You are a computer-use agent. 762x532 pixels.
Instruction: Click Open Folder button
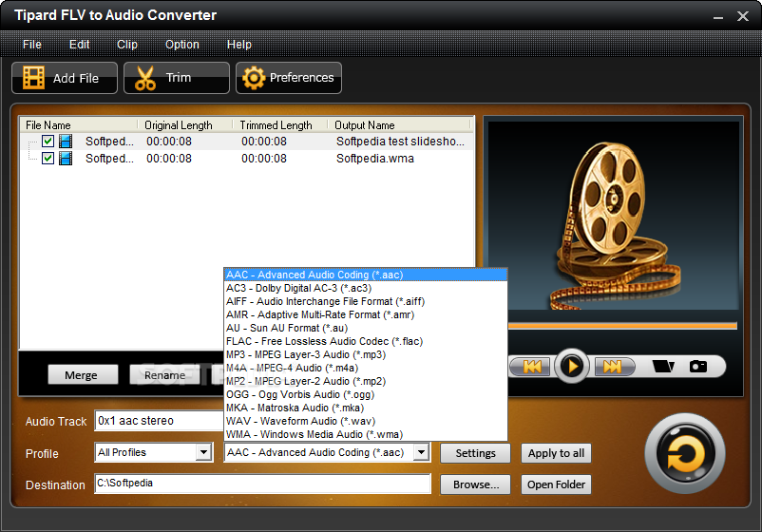click(556, 484)
